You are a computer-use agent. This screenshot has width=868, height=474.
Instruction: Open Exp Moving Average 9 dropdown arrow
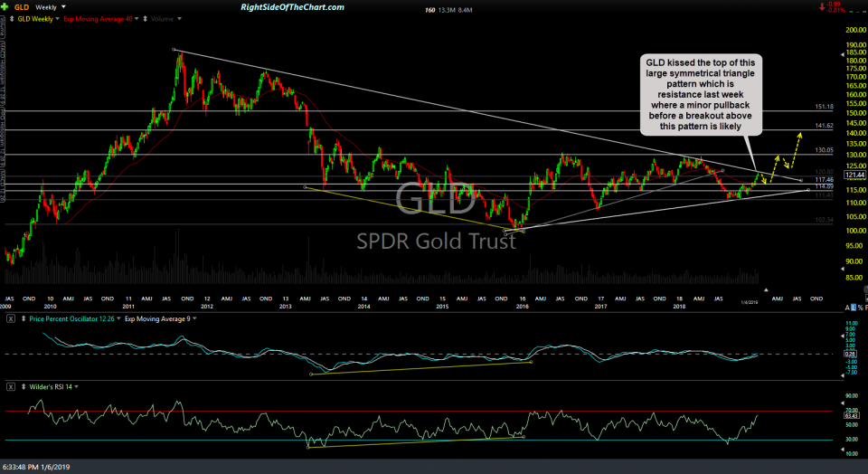click(x=194, y=319)
